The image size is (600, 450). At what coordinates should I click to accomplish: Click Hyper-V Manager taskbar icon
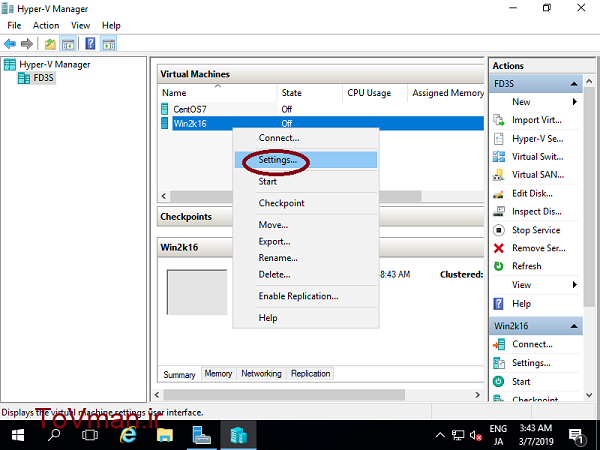pyautogui.click(x=238, y=435)
